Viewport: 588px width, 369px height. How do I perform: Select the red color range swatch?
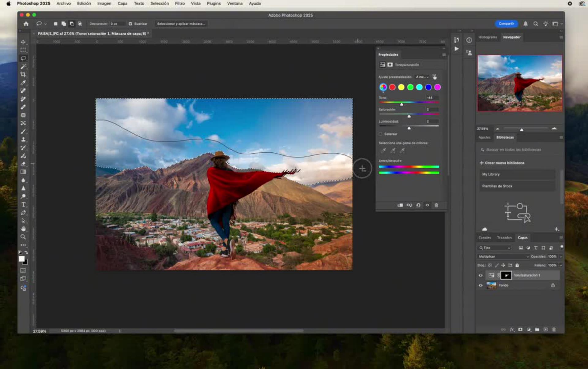(x=392, y=87)
